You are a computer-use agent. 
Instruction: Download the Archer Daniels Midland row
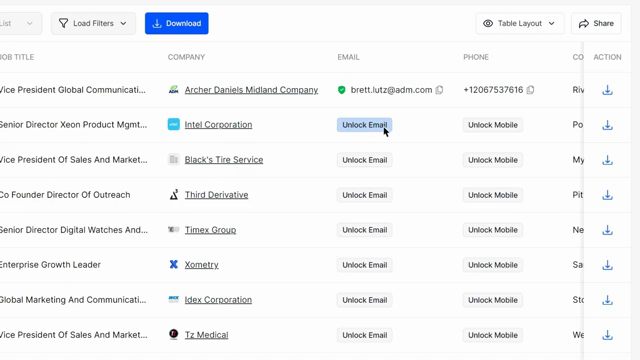point(607,90)
